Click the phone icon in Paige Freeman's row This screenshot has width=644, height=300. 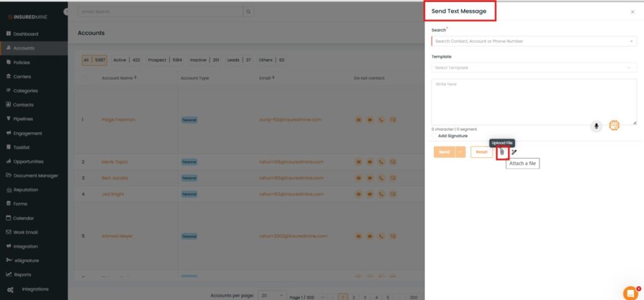(381, 119)
